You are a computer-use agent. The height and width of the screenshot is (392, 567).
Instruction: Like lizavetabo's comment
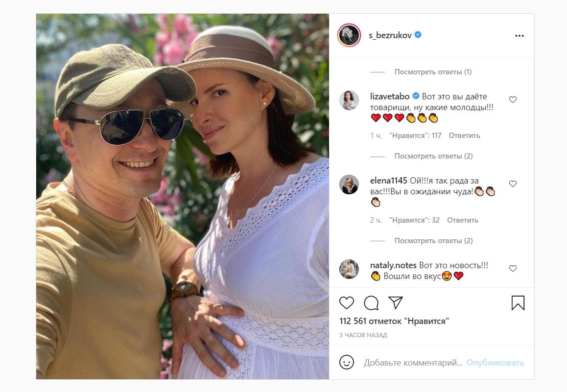513,99
